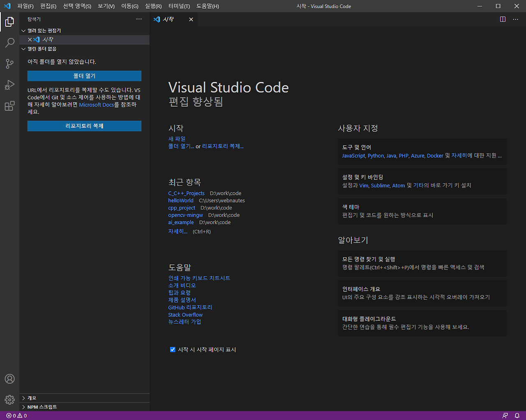Click the 리포지토리 복제 button
Screen dimensions: 526x420
(x=84, y=126)
